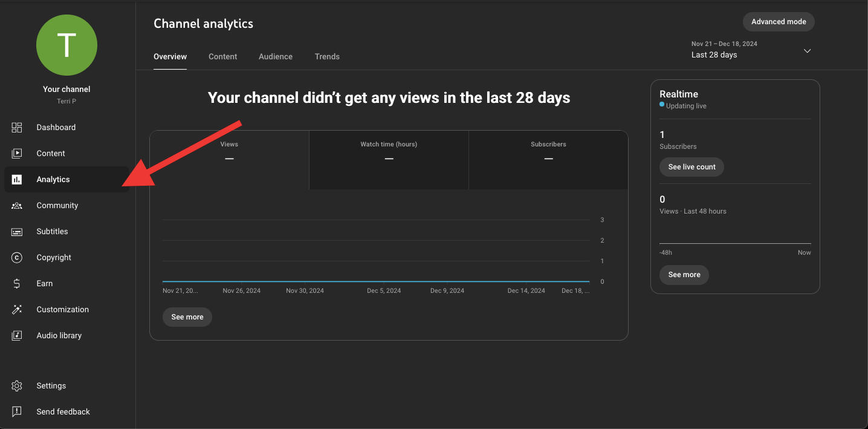The height and width of the screenshot is (429, 868).
Task: Open the Trends tab
Action: click(x=327, y=56)
